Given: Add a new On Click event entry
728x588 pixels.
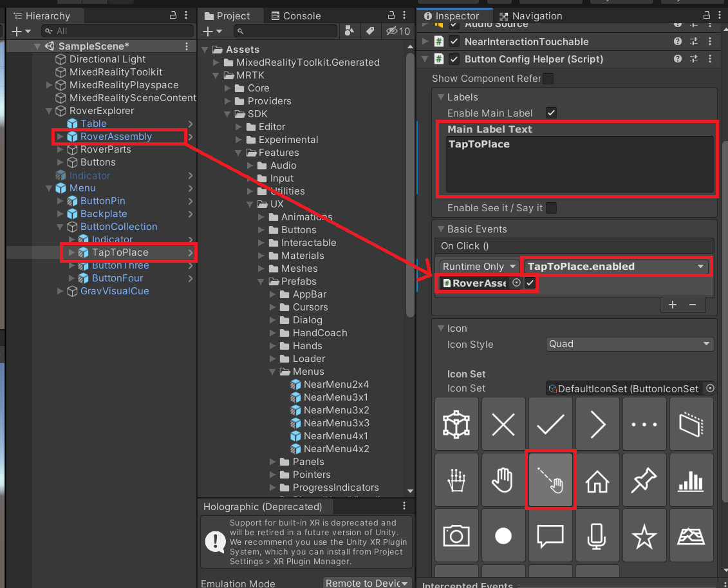Looking at the screenshot, I should [x=672, y=305].
